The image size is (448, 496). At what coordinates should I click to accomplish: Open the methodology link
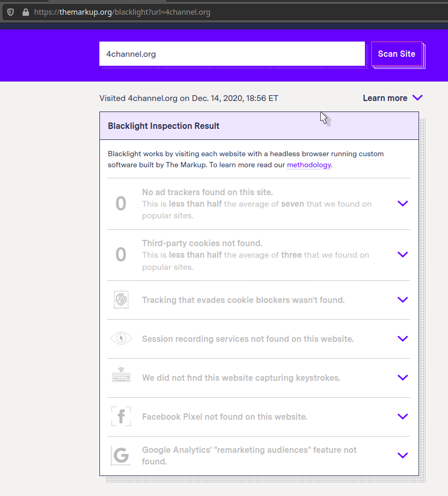tap(309, 165)
